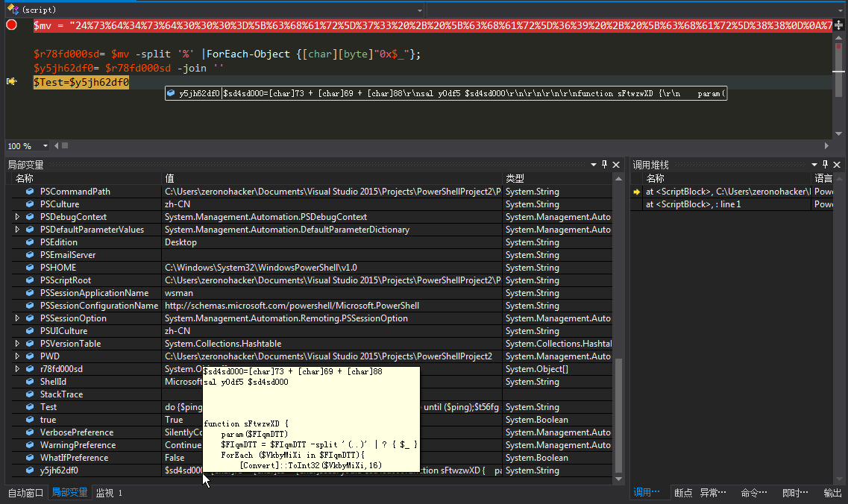Viewport: 848px width, 504px height.
Task: Expand the PSVersionTable variable
Action: click(17, 344)
